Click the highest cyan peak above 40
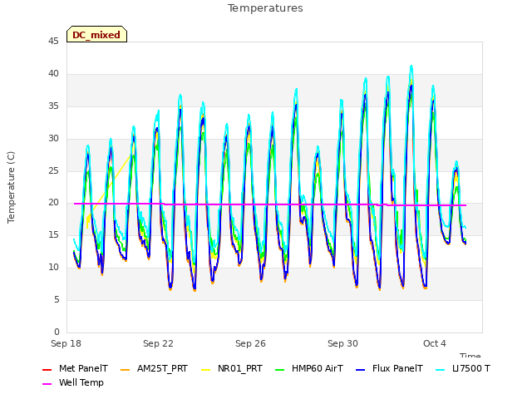The image size is (532, 399). tap(411, 66)
